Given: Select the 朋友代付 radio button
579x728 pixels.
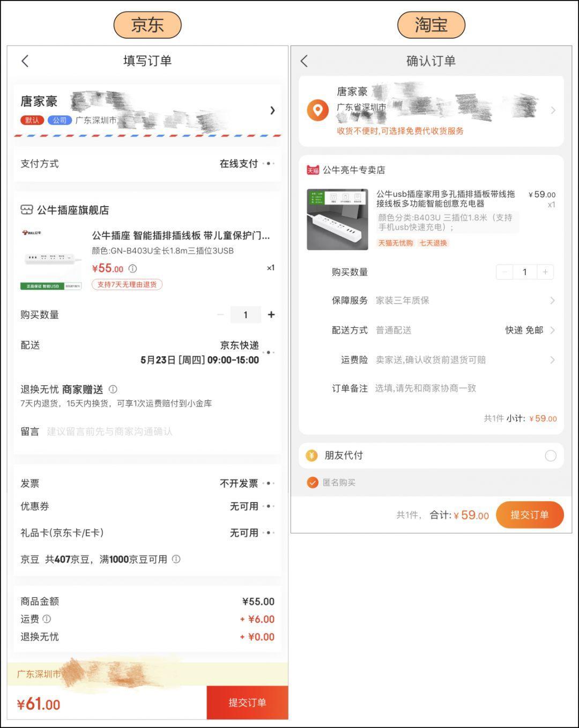Looking at the screenshot, I should coord(551,456).
